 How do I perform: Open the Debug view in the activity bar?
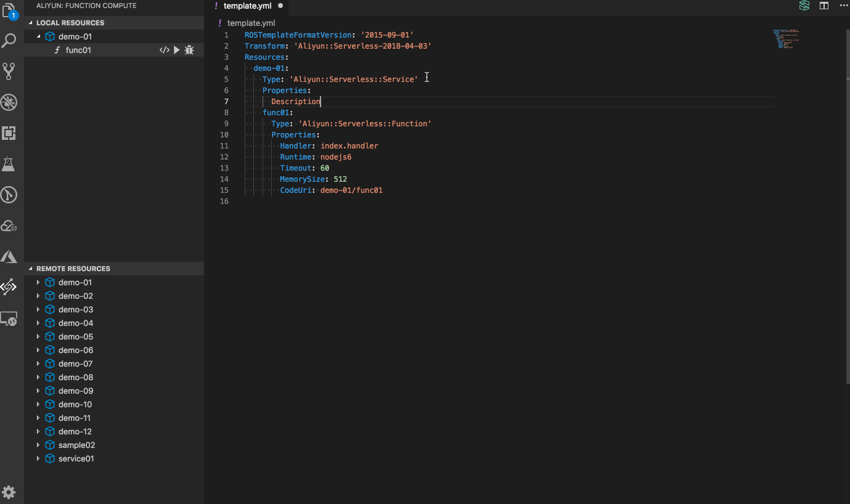pyautogui.click(x=9, y=102)
